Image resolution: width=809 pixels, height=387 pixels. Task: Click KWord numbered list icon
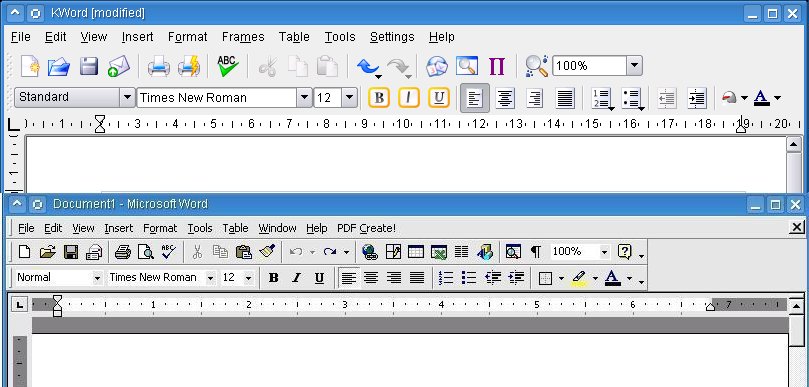601,98
